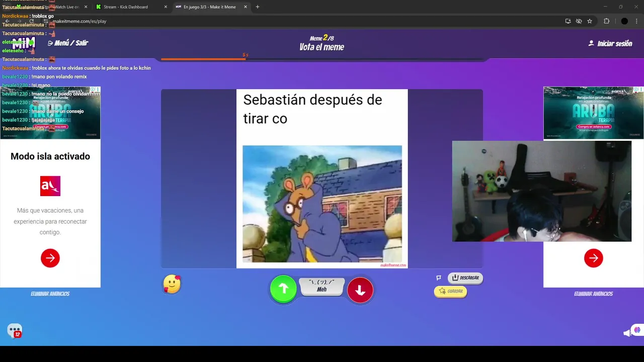This screenshot has width=644, height=362.
Task: Click the Avianca logo in the left ad
Action: [50, 186]
